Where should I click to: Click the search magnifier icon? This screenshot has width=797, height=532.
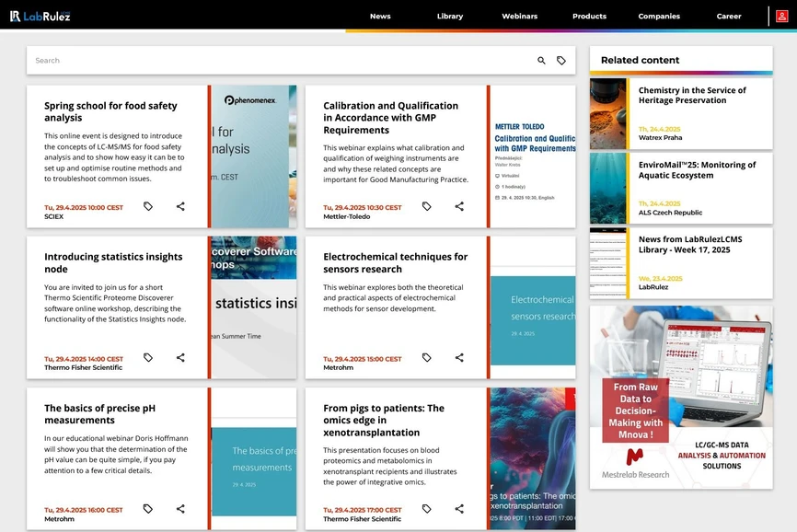(x=541, y=60)
